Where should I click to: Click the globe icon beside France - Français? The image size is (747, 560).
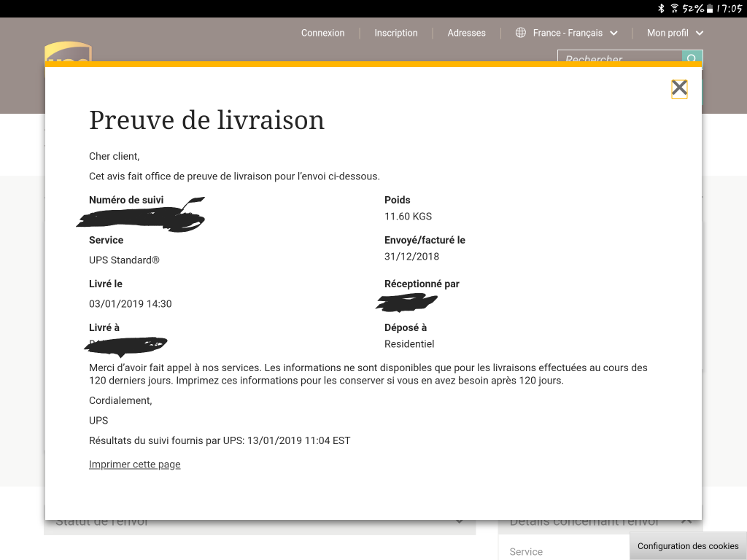coord(521,32)
